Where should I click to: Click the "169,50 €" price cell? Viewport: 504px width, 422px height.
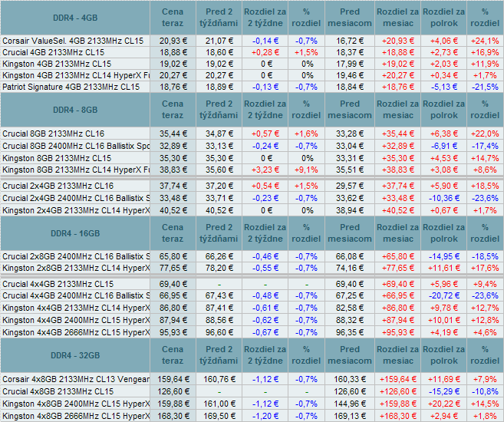point(219,416)
